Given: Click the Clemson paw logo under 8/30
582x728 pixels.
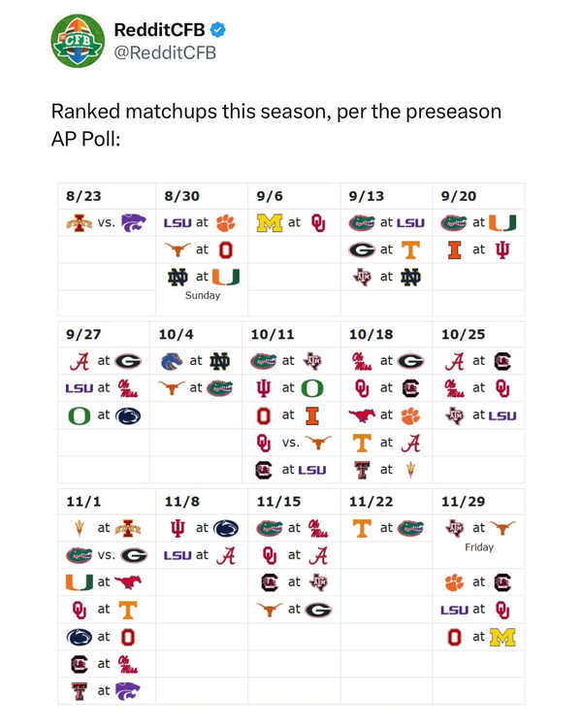Looking at the screenshot, I should click(225, 222).
